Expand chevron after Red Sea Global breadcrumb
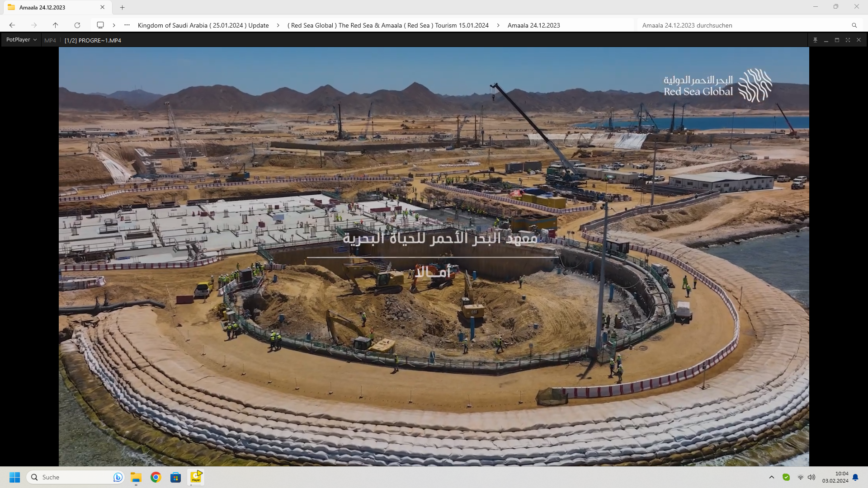The height and width of the screenshot is (488, 868). coord(498,25)
